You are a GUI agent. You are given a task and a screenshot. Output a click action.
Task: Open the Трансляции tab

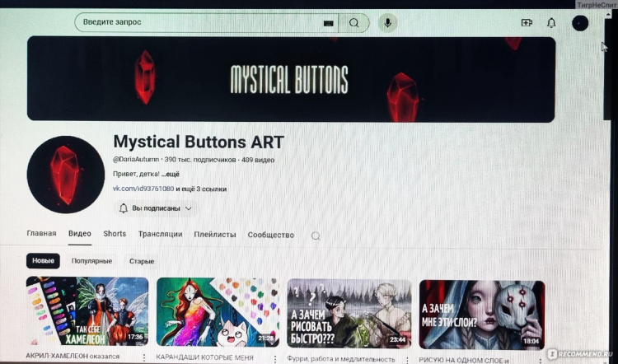coord(160,234)
